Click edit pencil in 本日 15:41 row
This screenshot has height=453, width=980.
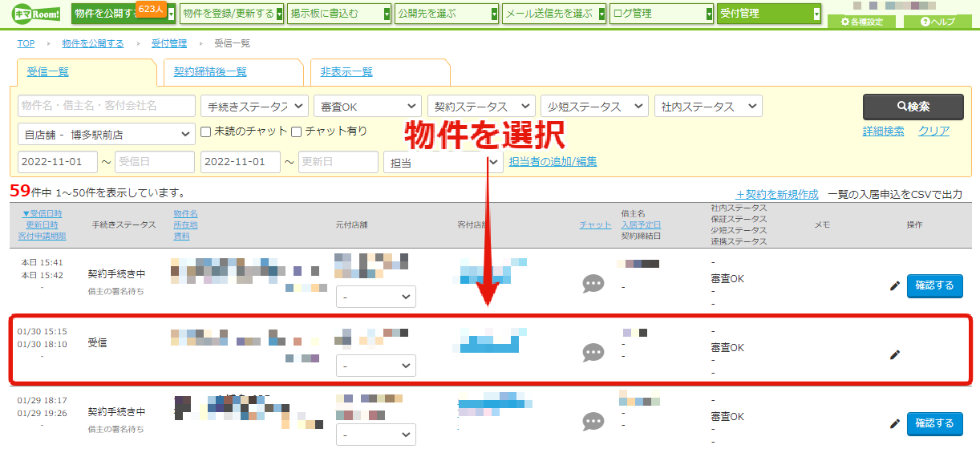[x=895, y=286]
